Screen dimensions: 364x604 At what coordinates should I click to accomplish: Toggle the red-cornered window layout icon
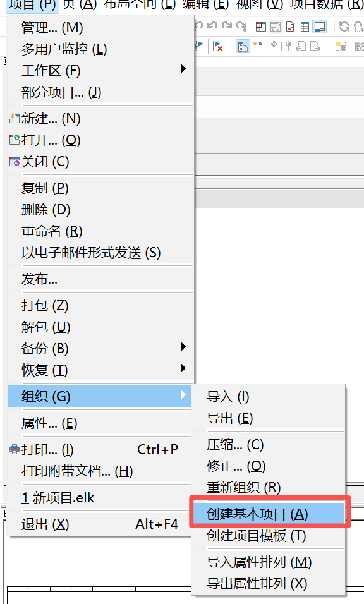point(261,27)
